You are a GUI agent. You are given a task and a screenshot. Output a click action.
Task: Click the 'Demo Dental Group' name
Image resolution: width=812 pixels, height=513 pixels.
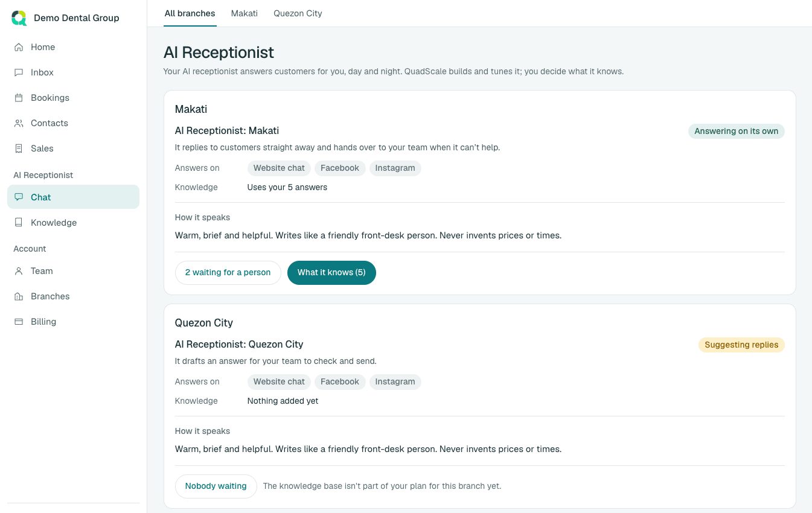(77, 18)
